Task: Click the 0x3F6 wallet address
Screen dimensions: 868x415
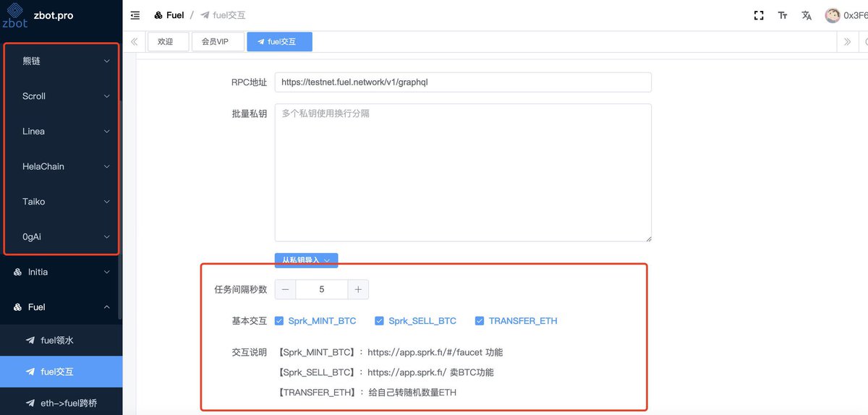Action: point(856,15)
